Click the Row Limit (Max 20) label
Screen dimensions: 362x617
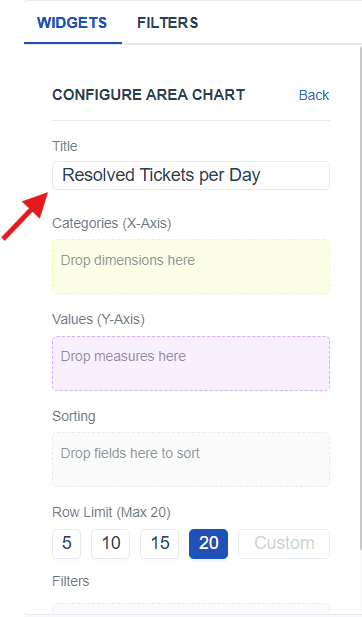coord(111,512)
